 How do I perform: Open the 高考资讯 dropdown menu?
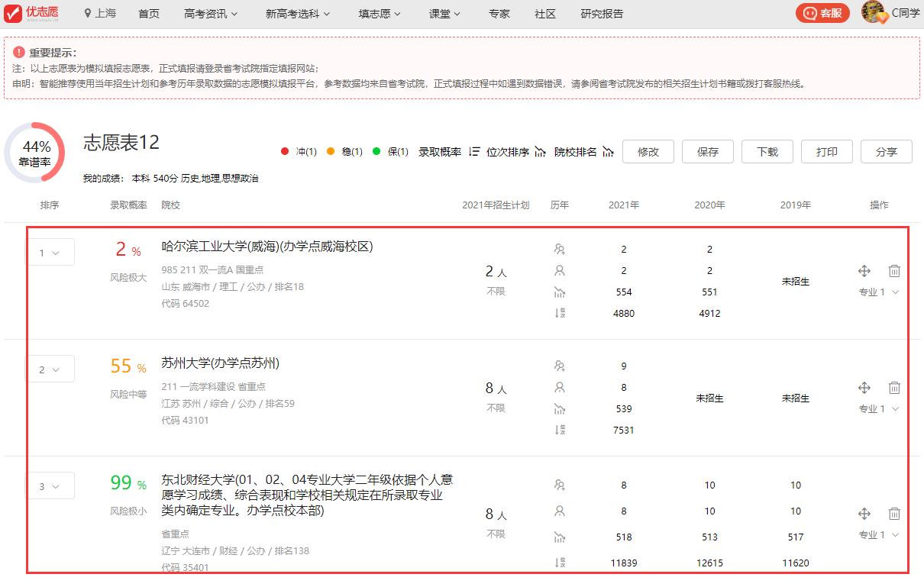point(211,14)
